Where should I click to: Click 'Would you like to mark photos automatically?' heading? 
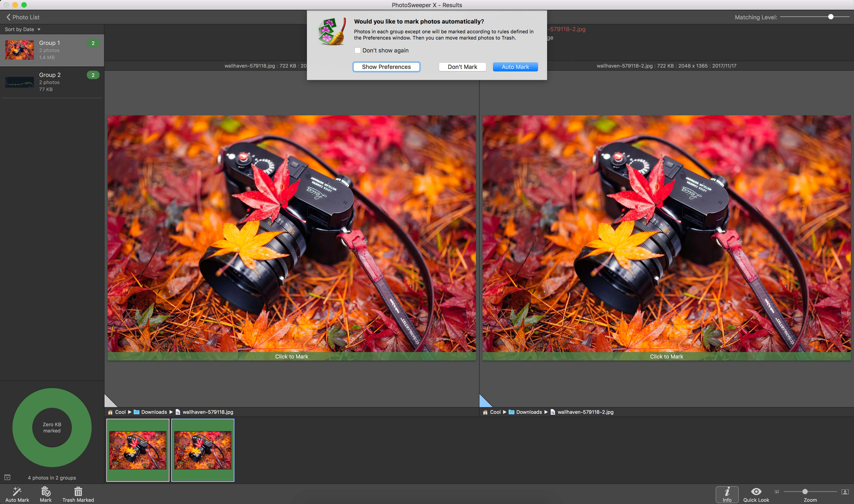tap(419, 21)
